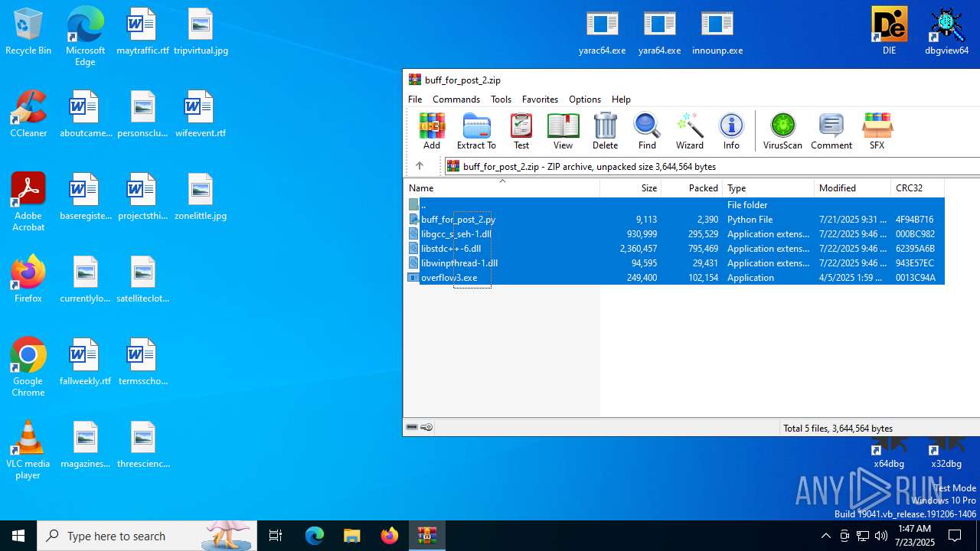Sort by the Packed column header

coord(692,187)
